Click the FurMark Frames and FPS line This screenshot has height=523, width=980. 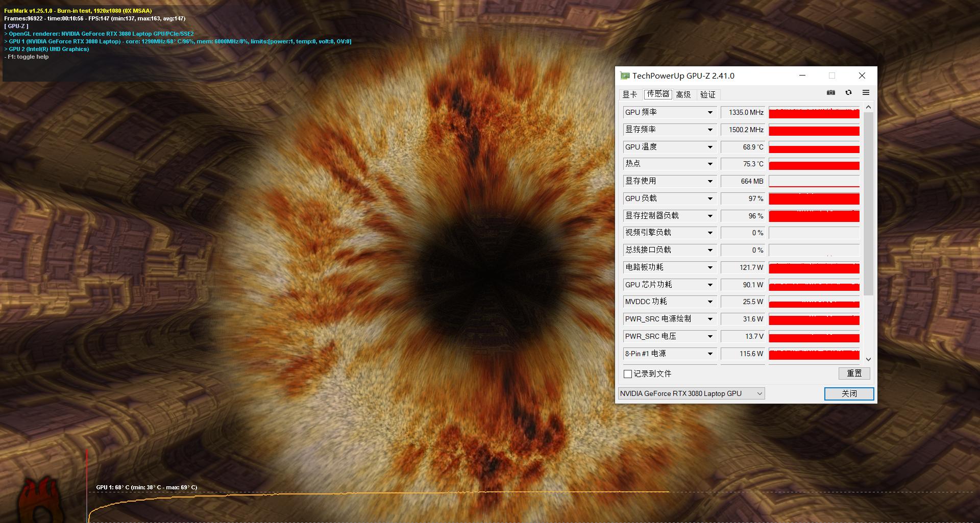(95, 18)
